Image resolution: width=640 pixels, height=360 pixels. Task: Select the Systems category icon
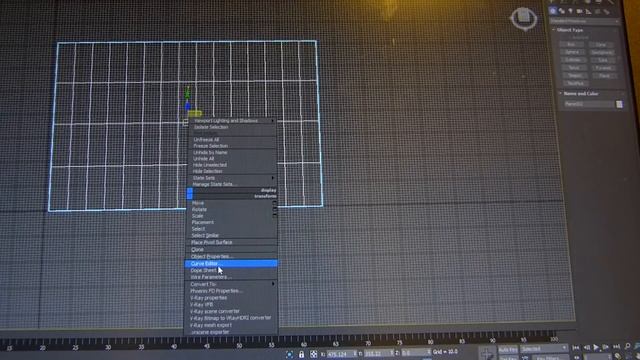click(x=607, y=12)
